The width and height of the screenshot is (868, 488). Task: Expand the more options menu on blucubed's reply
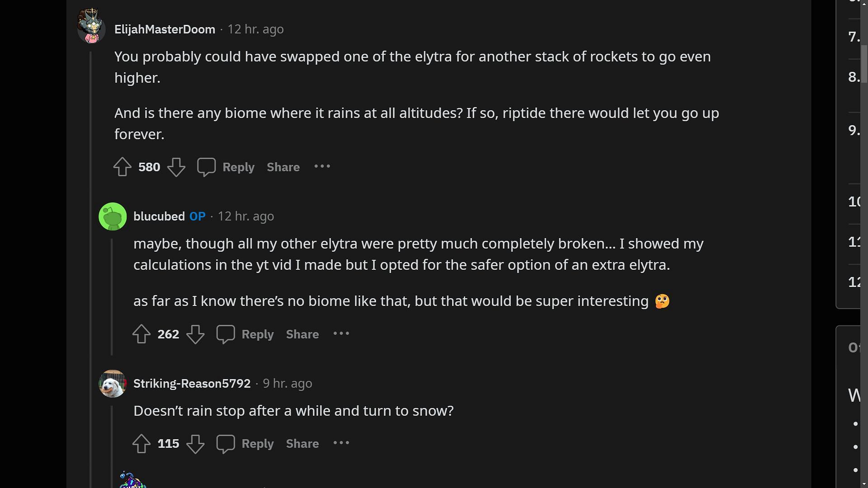341,333
